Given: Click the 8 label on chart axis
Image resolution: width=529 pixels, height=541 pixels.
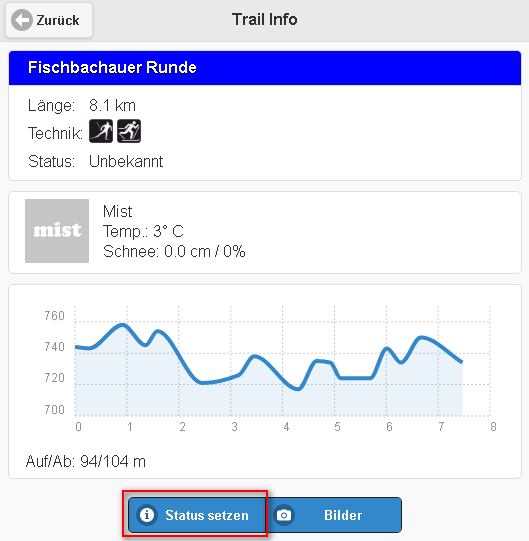Looking at the screenshot, I should click(493, 427).
